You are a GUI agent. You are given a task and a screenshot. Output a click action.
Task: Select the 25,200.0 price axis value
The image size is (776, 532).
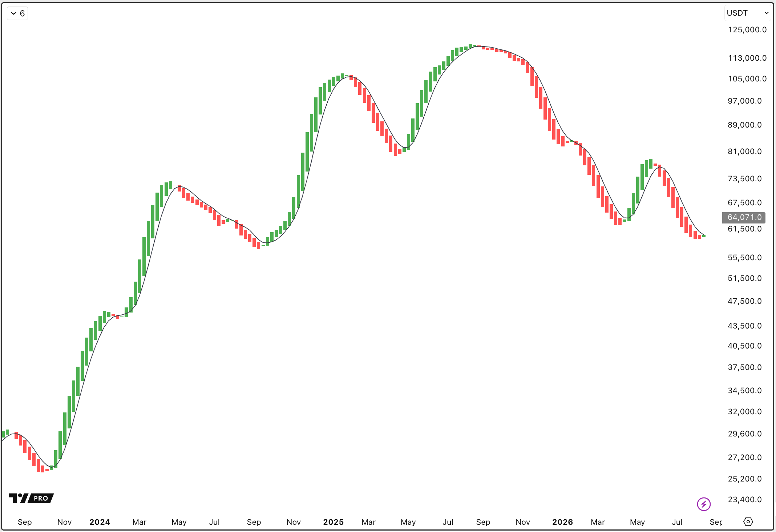click(x=745, y=479)
